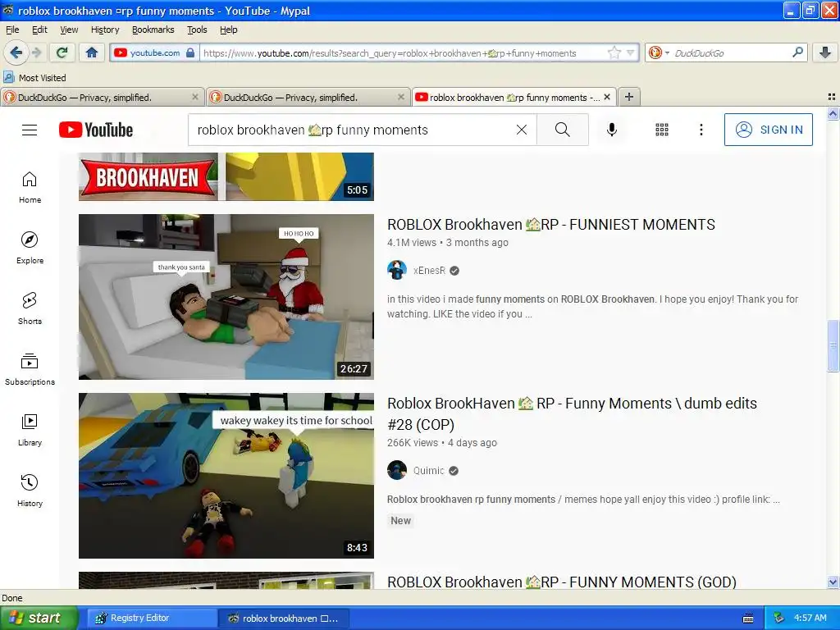This screenshot has width=840, height=630.
Task: Open the YouTube apps grid icon
Action: click(662, 130)
